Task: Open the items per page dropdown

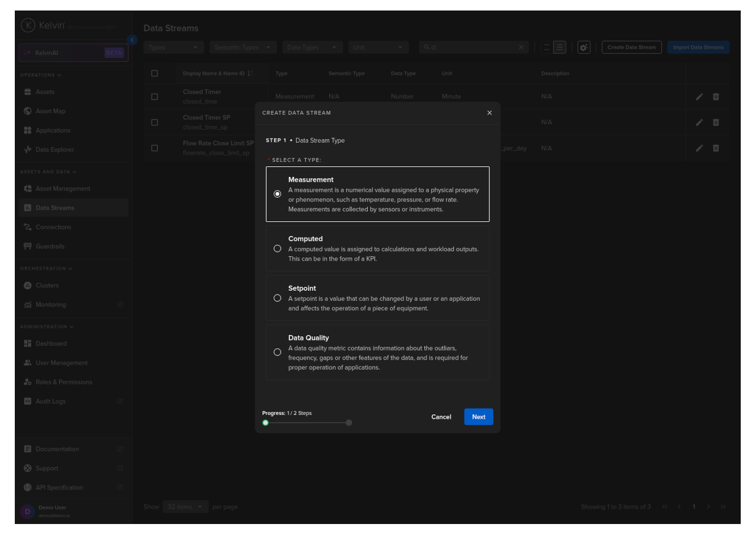Action: click(x=185, y=507)
